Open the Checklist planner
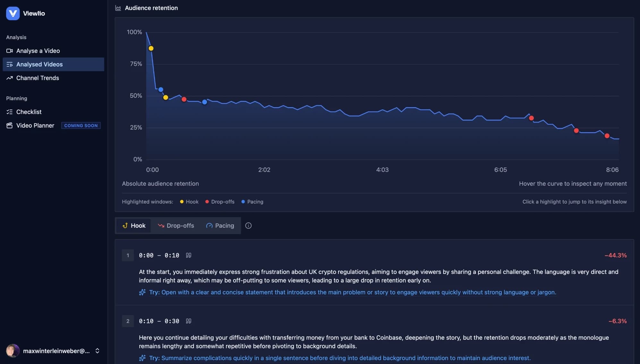 (x=53, y=112)
